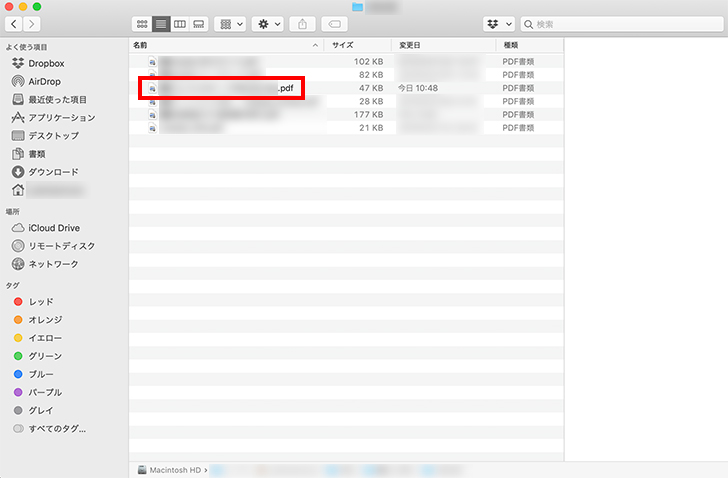Click the PDF icon of the 177 KB file
This screenshot has height=478, width=728.
click(152, 115)
